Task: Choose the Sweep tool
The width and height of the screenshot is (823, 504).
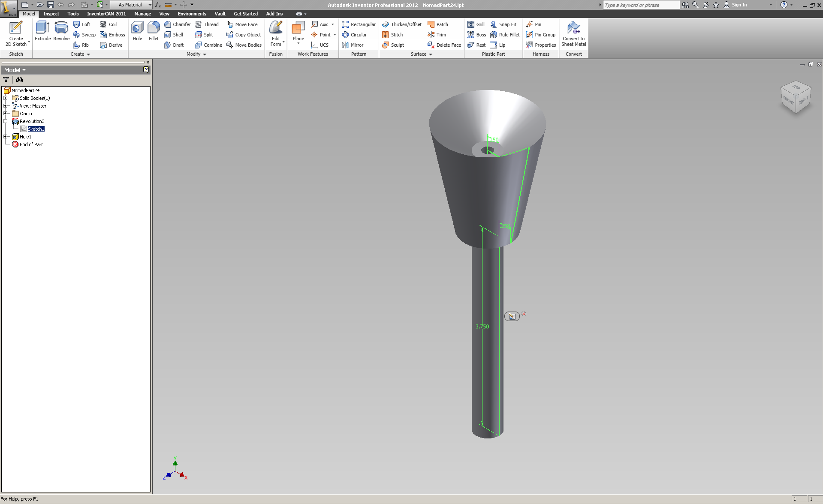Action: point(84,35)
